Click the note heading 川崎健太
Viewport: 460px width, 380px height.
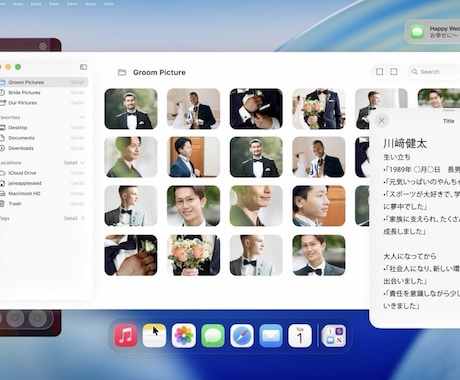tap(405, 143)
